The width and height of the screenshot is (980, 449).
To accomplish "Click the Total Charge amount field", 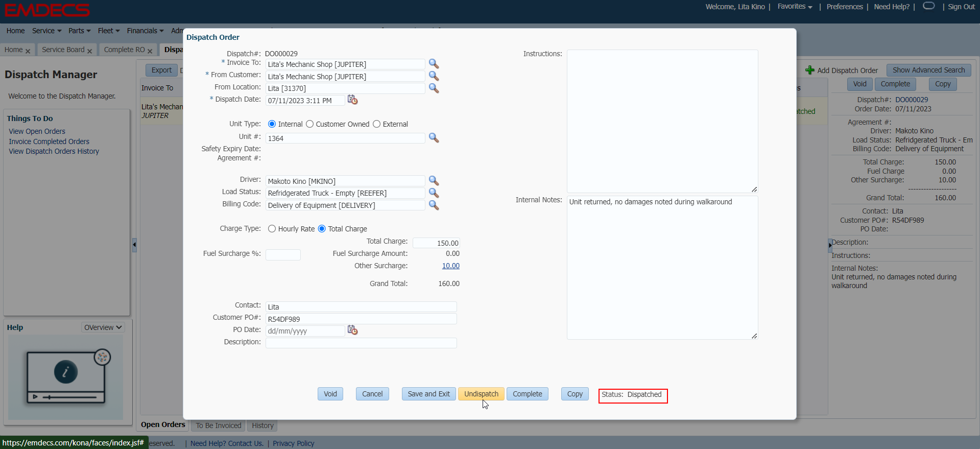I will (436, 243).
